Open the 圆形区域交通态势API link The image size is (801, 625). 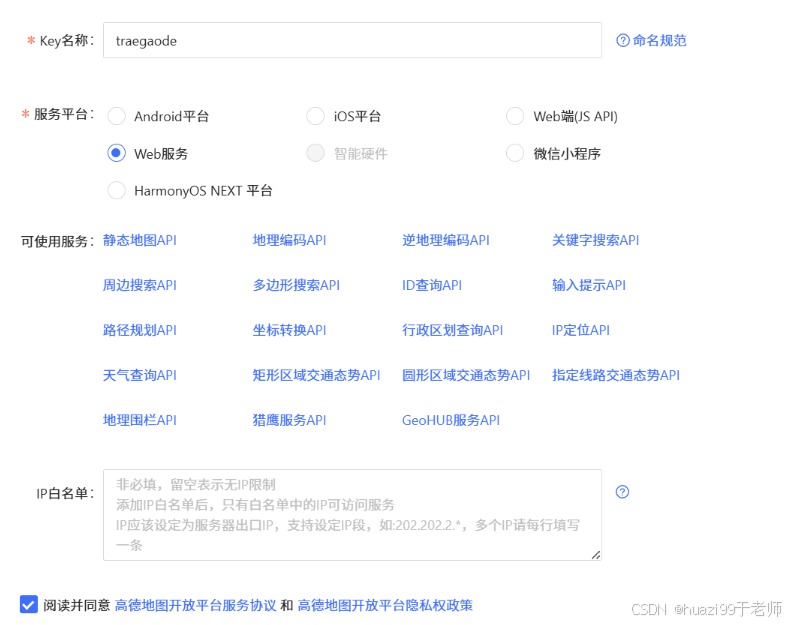[466, 375]
